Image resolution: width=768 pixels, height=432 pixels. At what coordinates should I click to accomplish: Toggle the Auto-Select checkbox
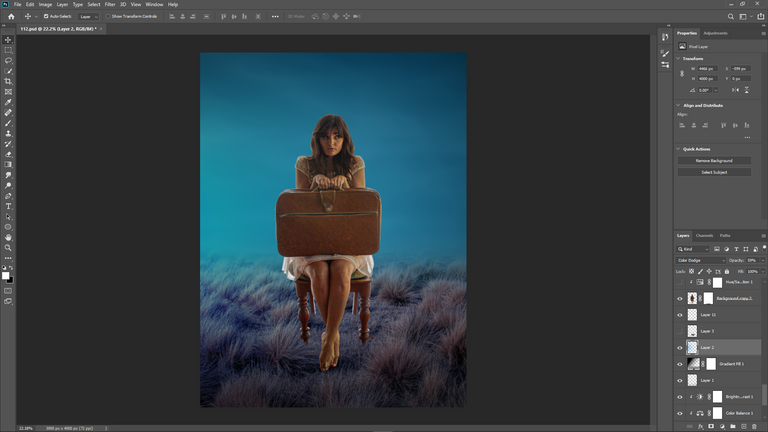pyautogui.click(x=46, y=16)
